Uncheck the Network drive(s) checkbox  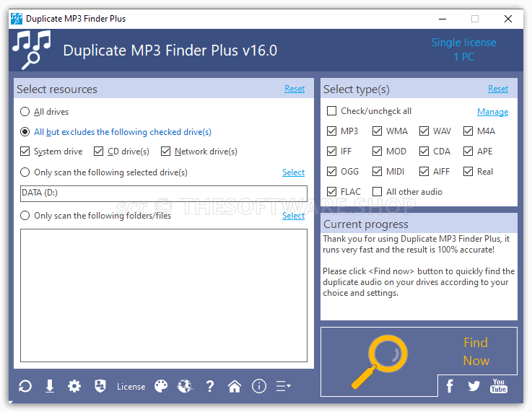(x=165, y=152)
